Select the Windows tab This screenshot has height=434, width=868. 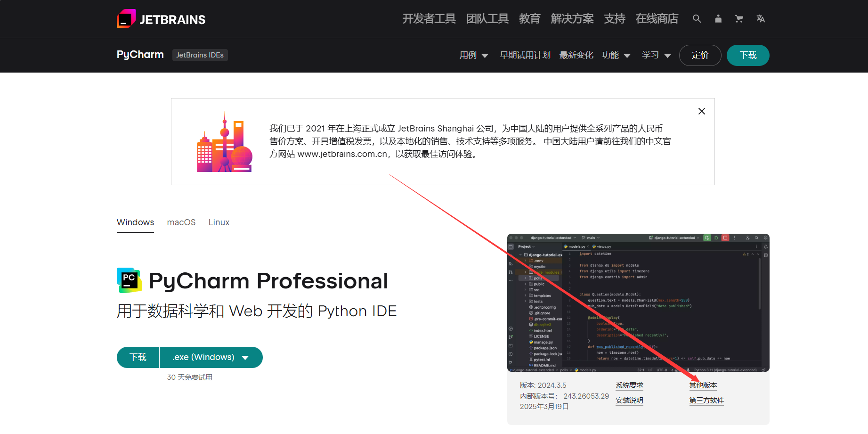pyautogui.click(x=135, y=222)
